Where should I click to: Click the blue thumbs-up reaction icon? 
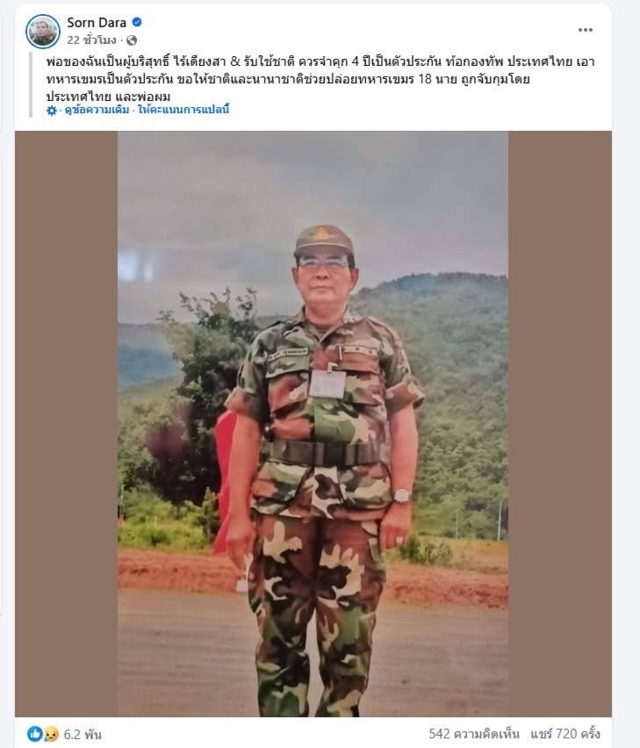34,734
